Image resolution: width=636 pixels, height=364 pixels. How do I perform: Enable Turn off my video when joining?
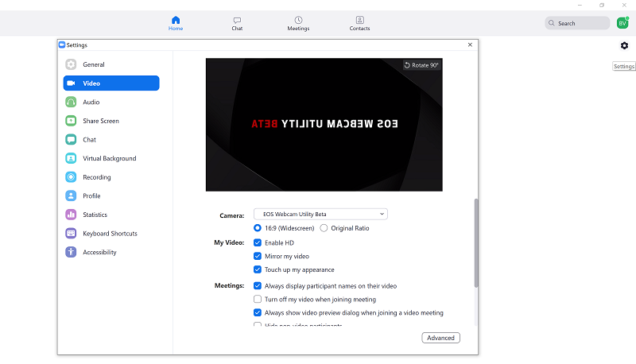[x=257, y=299]
